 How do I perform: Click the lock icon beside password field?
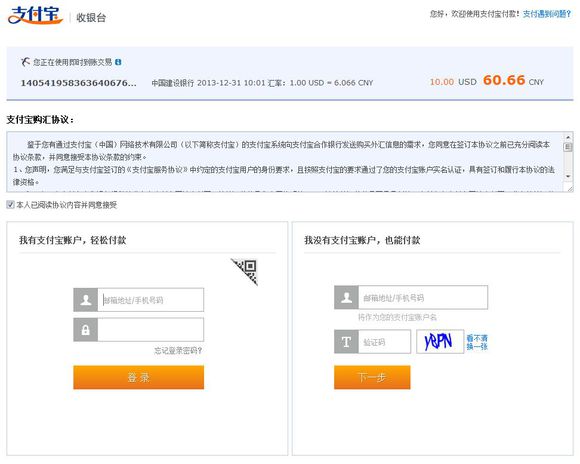[x=86, y=329]
